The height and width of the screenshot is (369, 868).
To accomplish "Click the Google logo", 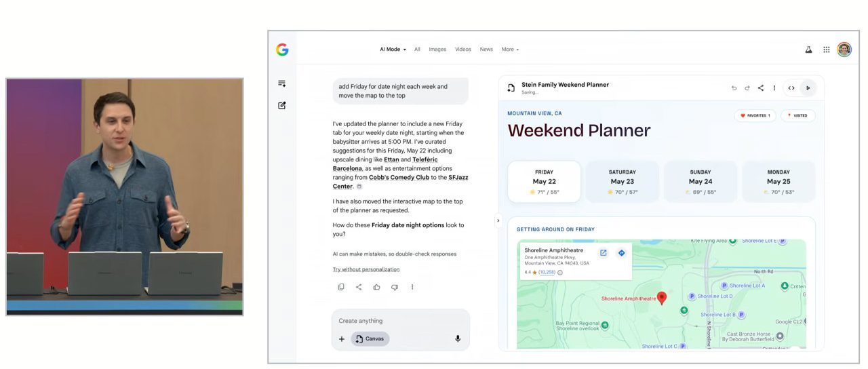I will pos(282,50).
